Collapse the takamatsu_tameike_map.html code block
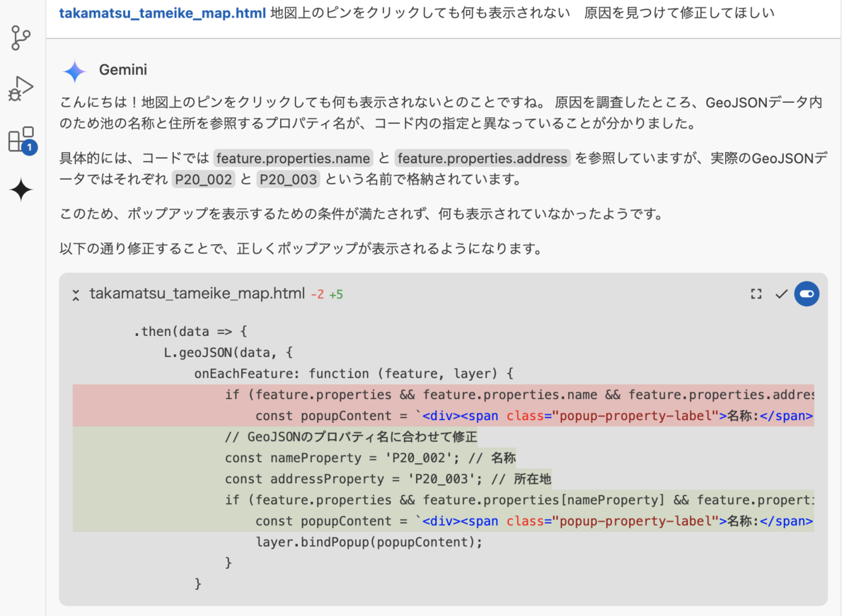 [76, 294]
